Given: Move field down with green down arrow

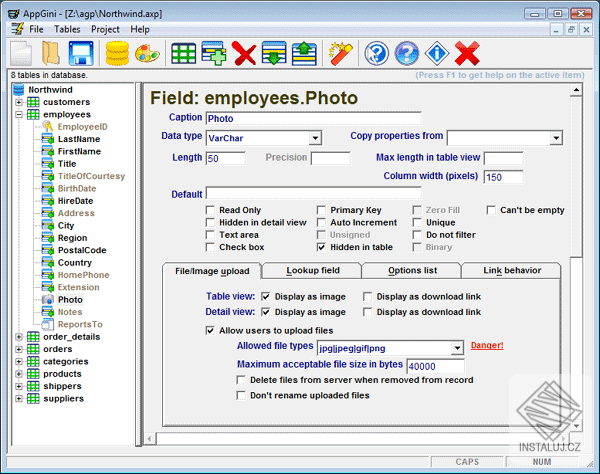Looking at the screenshot, I should click(274, 53).
